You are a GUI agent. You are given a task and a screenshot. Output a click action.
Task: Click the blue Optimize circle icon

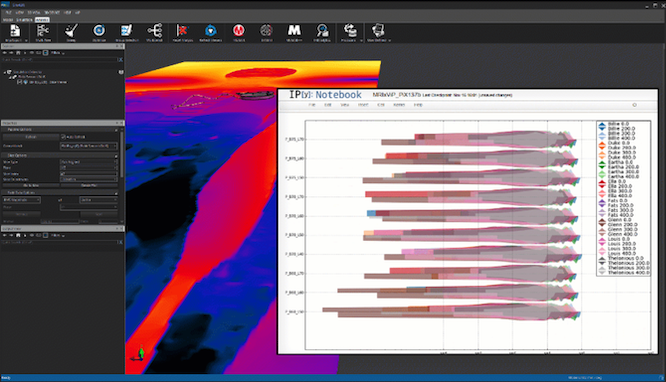click(x=99, y=31)
